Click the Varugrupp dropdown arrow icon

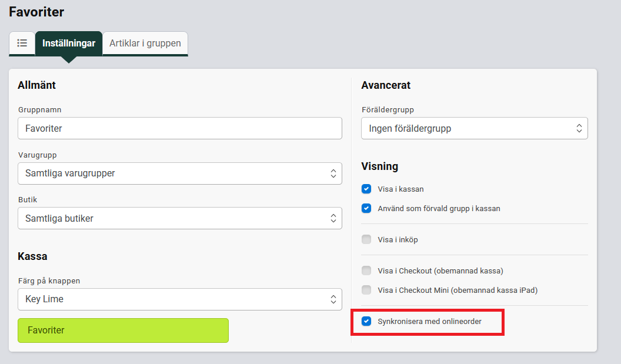pos(333,173)
